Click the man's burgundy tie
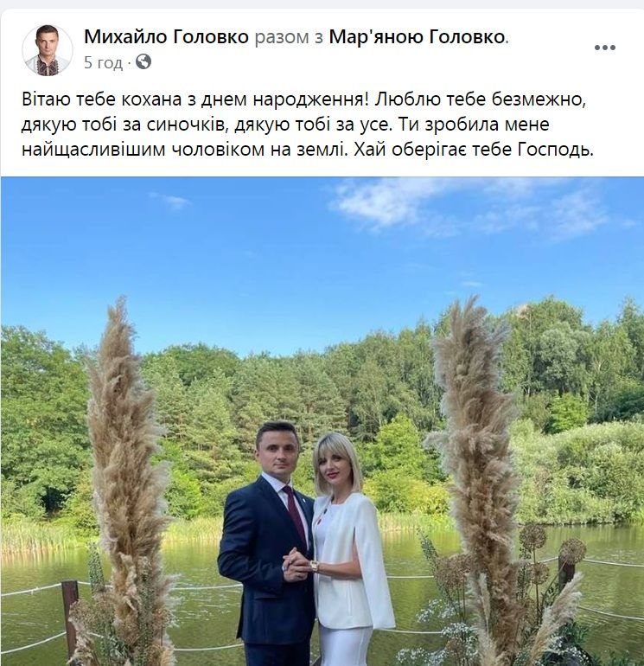The image size is (644, 666). tap(296, 516)
